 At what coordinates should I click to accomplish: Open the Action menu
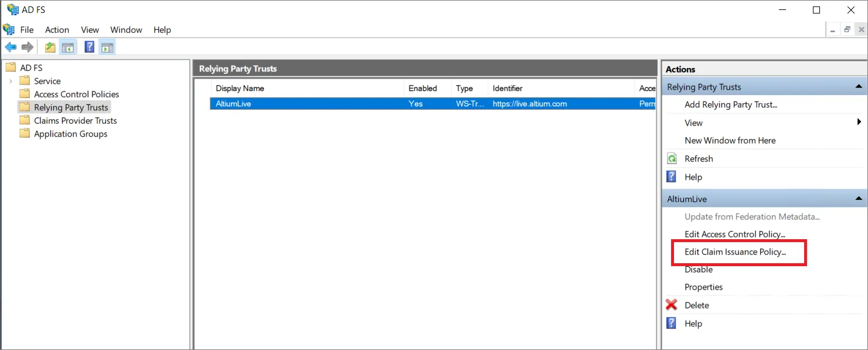[x=57, y=29]
